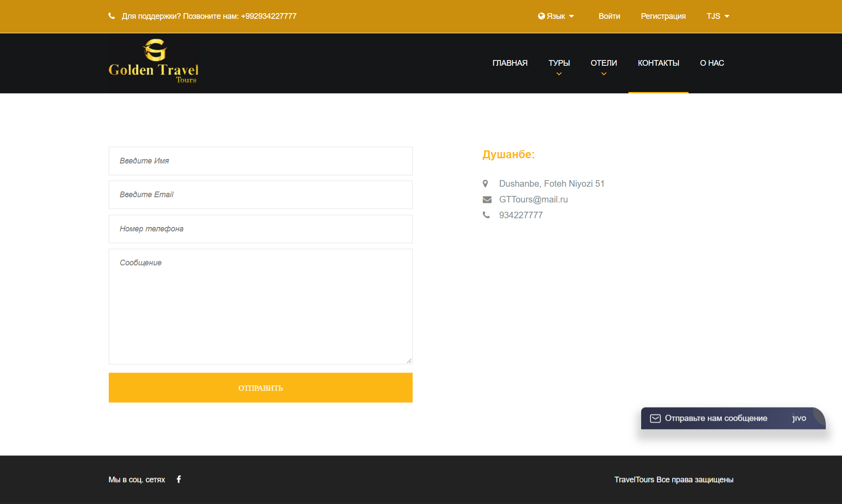
Task: Click into the Сообщение text area
Action: pyautogui.click(x=260, y=306)
